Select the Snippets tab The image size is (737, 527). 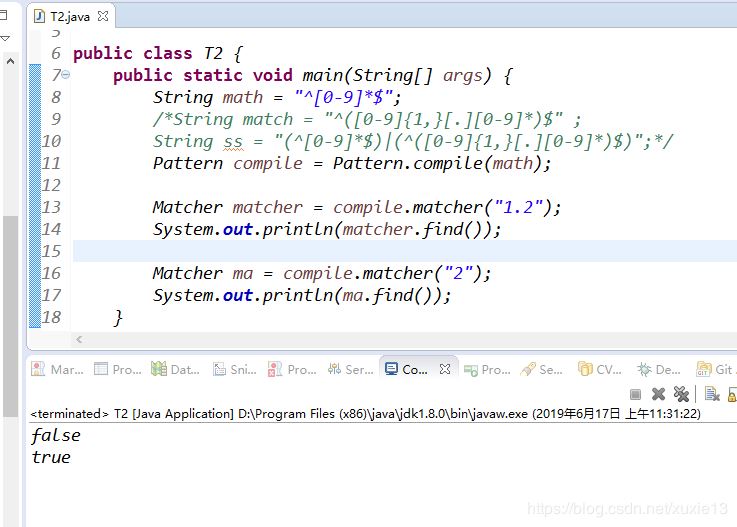(x=233, y=369)
